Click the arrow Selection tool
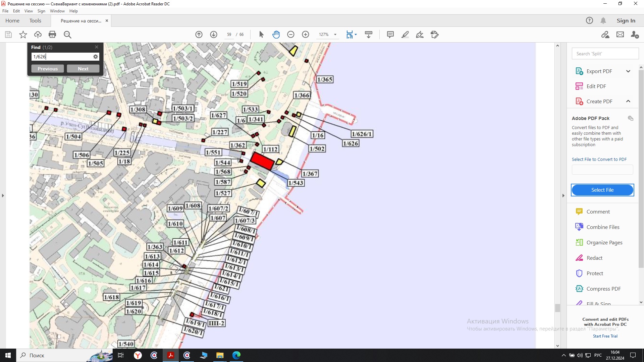 (261, 35)
